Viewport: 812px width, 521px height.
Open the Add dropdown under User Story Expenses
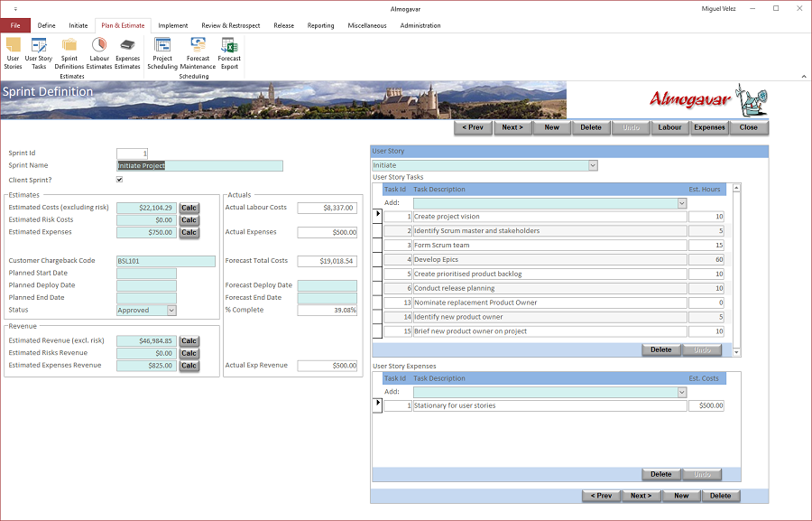click(x=682, y=393)
